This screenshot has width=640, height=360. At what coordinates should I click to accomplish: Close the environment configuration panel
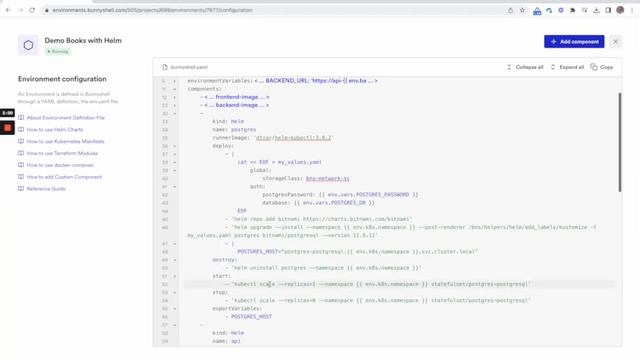click(x=616, y=42)
